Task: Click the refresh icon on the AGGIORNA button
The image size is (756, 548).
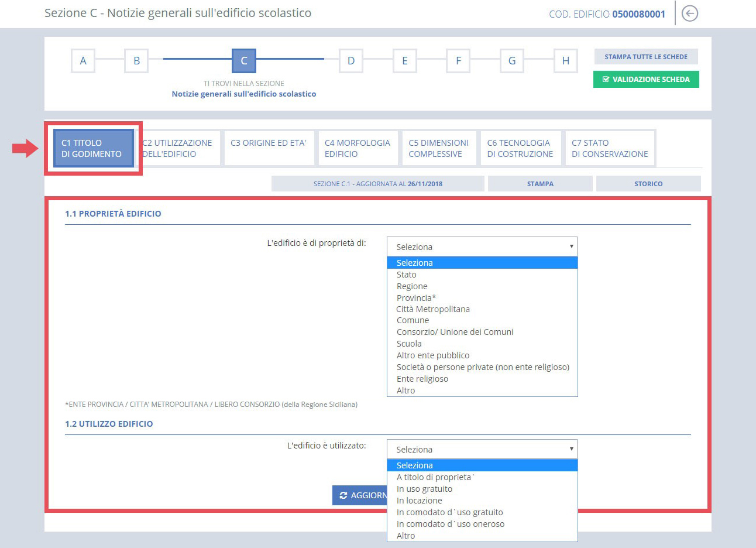Action: pyautogui.click(x=345, y=495)
